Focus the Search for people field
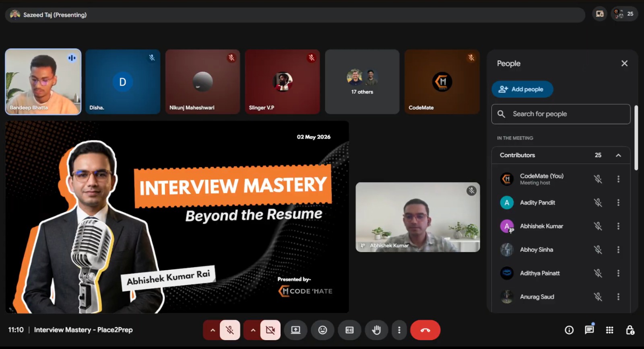Screen dimensions: 644x349 (561, 114)
